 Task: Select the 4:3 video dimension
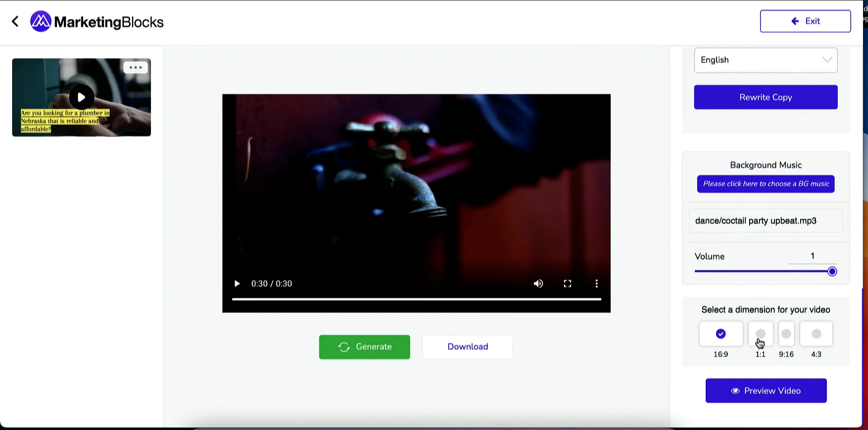click(x=816, y=334)
